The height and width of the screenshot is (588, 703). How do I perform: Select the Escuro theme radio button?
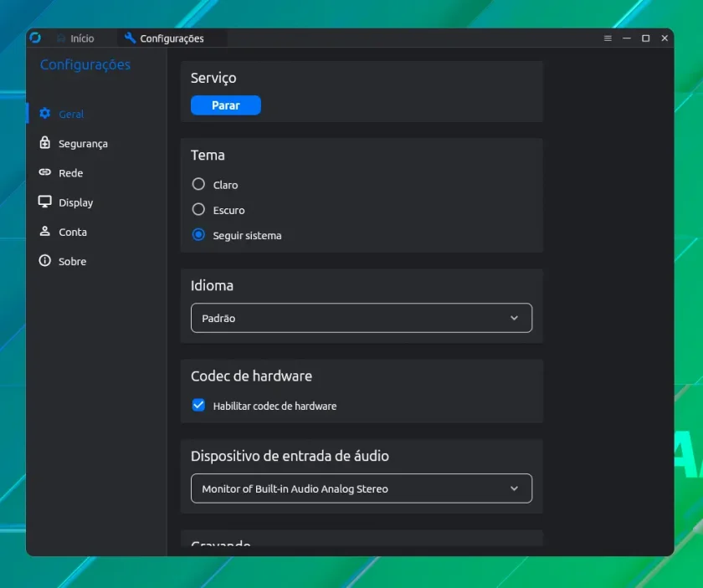(198, 209)
